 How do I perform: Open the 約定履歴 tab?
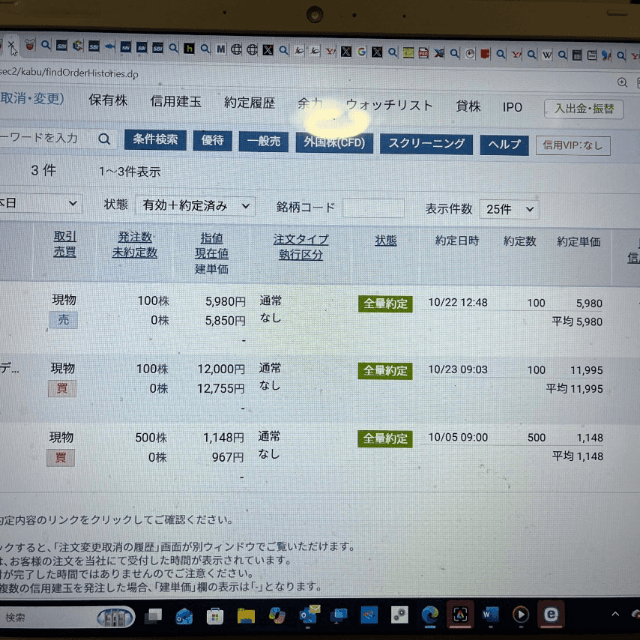click(249, 103)
